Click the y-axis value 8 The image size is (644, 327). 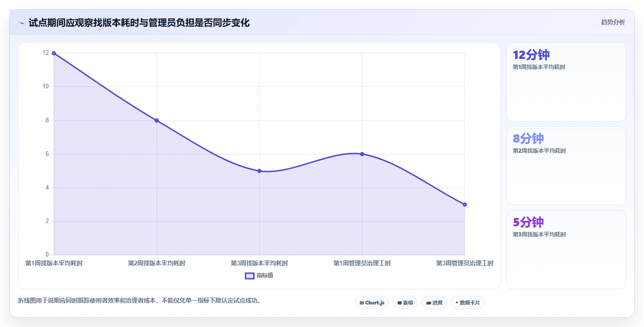tap(47, 120)
